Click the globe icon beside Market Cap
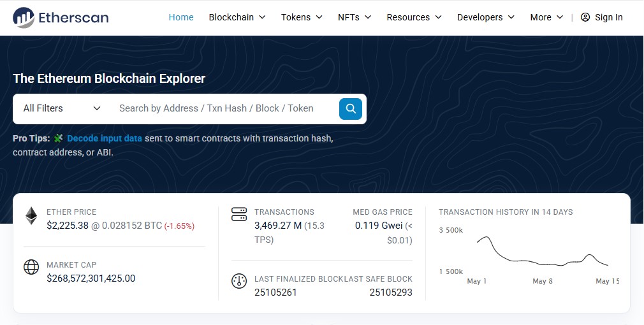The height and width of the screenshot is (325, 644). (31, 267)
